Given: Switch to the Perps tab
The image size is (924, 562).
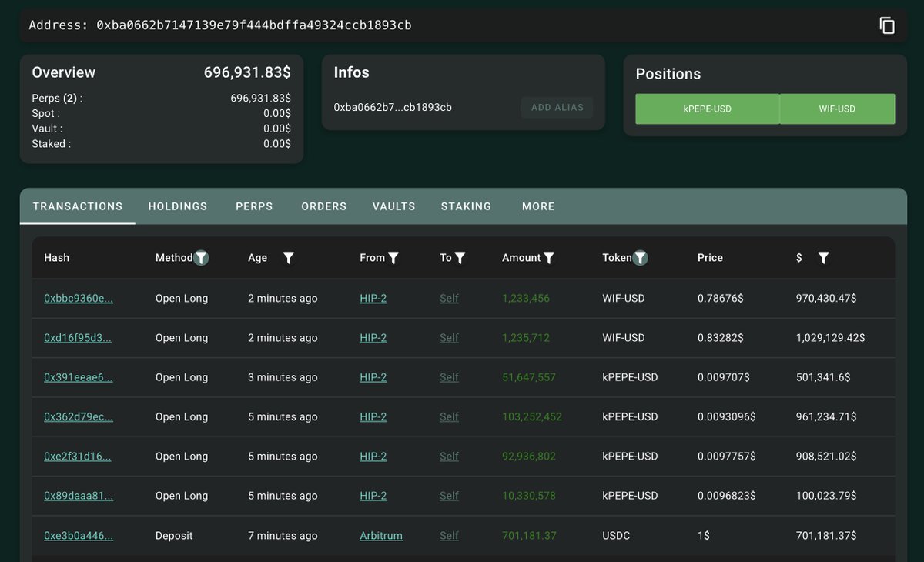Looking at the screenshot, I should pyautogui.click(x=254, y=206).
